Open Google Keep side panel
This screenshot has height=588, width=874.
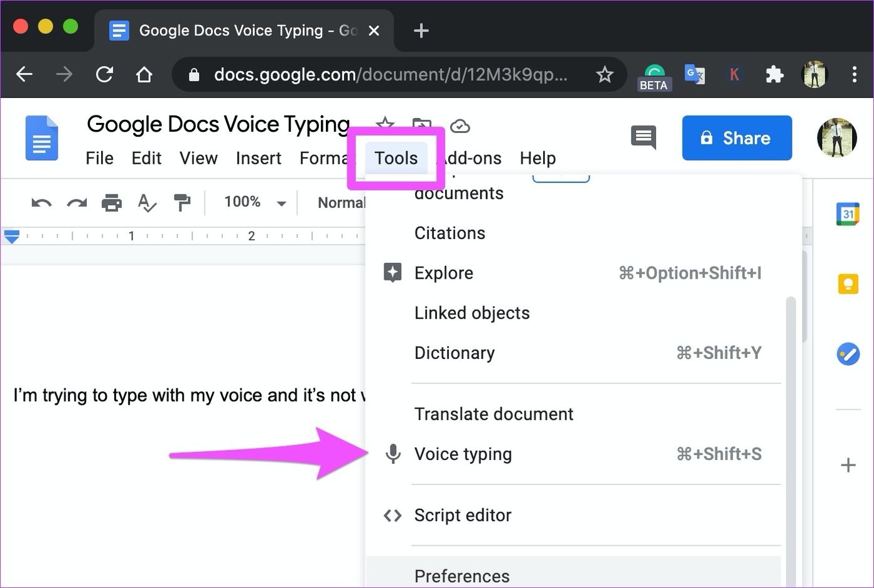click(848, 284)
